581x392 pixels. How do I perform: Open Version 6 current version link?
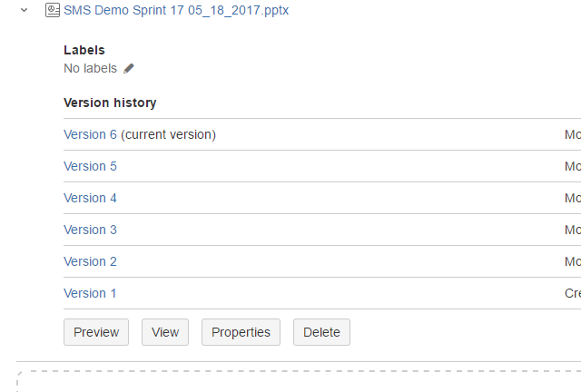tap(90, 134)
